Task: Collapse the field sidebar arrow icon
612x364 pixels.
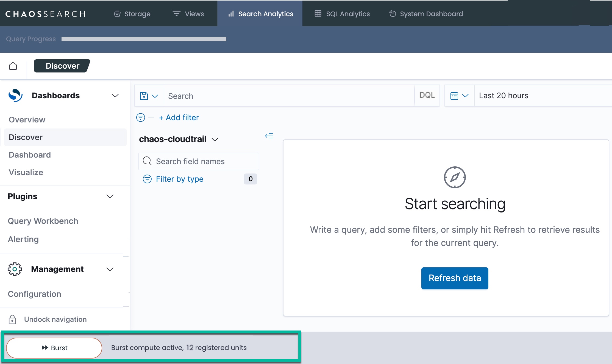Action: [x=269, y=136]
